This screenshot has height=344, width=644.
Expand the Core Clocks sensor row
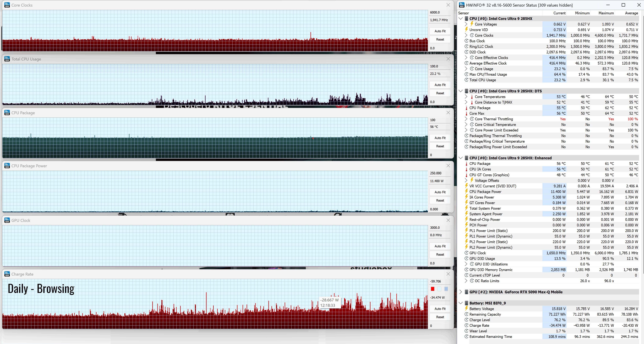[x=466, y=35]
